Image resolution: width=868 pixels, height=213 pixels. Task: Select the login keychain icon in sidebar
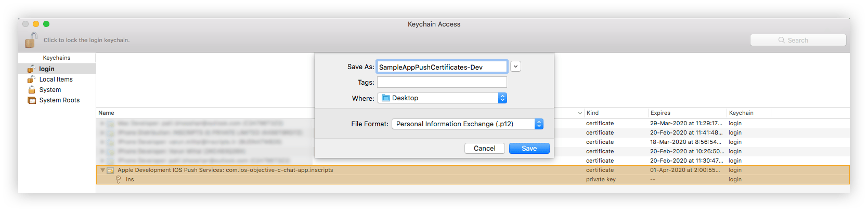coord(32,69)
